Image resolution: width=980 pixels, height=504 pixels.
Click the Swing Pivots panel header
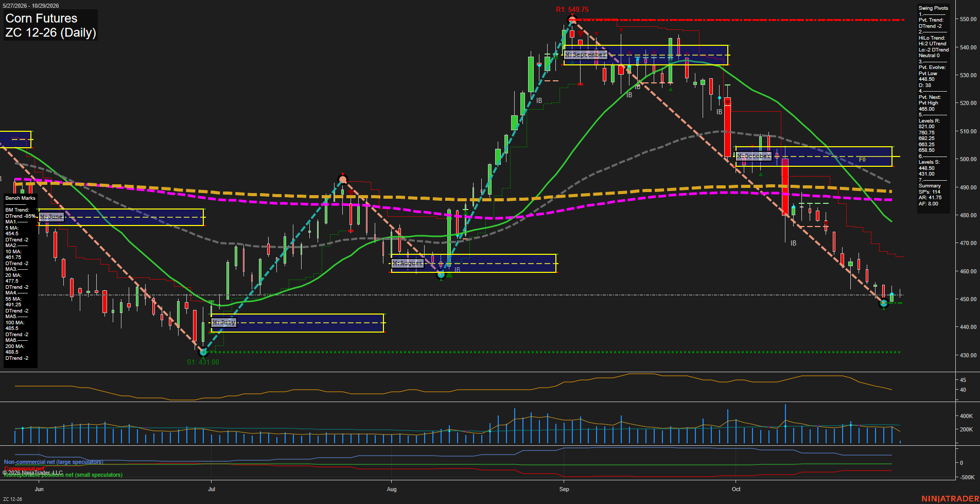point(933,8)
